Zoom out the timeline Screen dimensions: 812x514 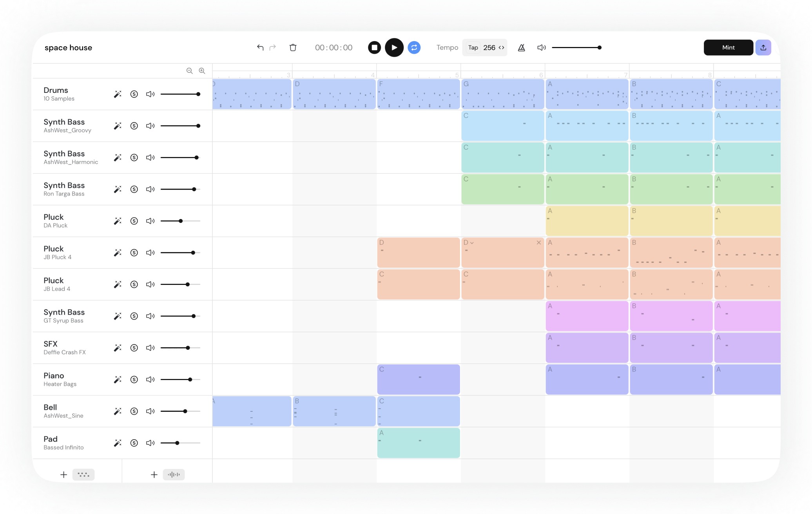click(189, 71)
